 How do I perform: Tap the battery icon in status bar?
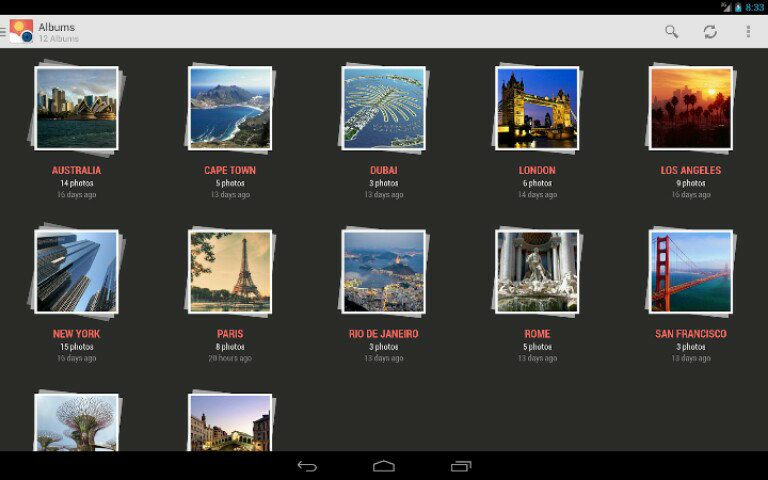click(738, 7)
